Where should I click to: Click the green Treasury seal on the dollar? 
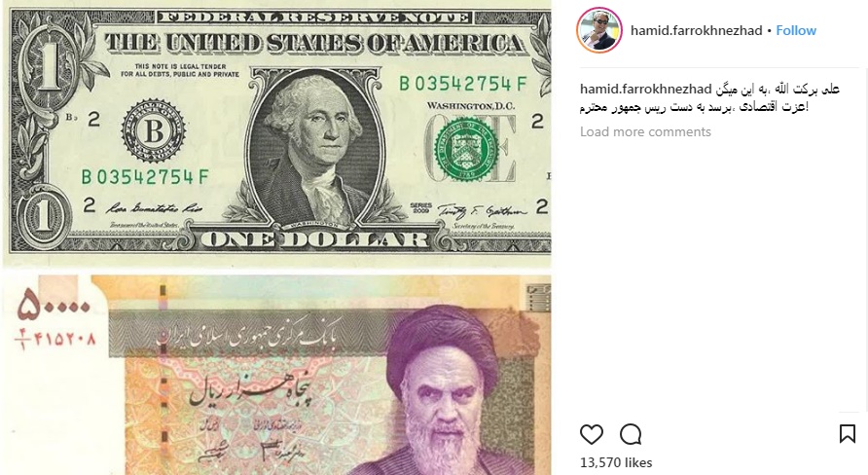point(465,149)
